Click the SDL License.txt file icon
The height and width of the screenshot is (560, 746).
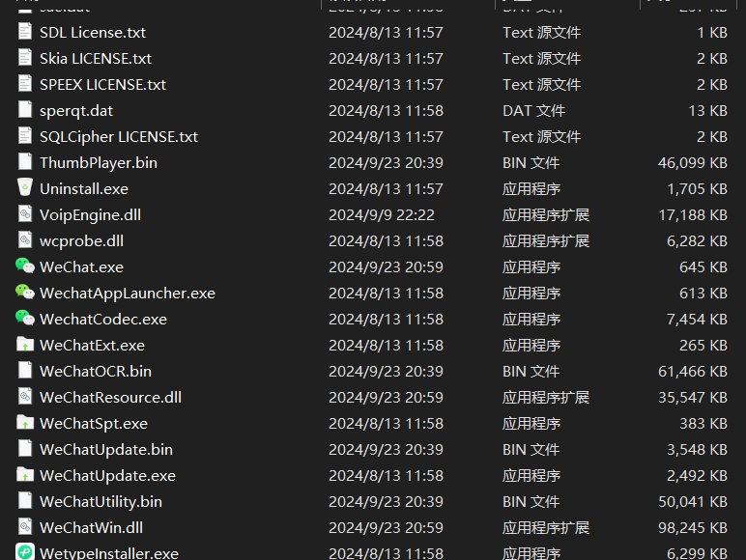(x=25, y=31)
